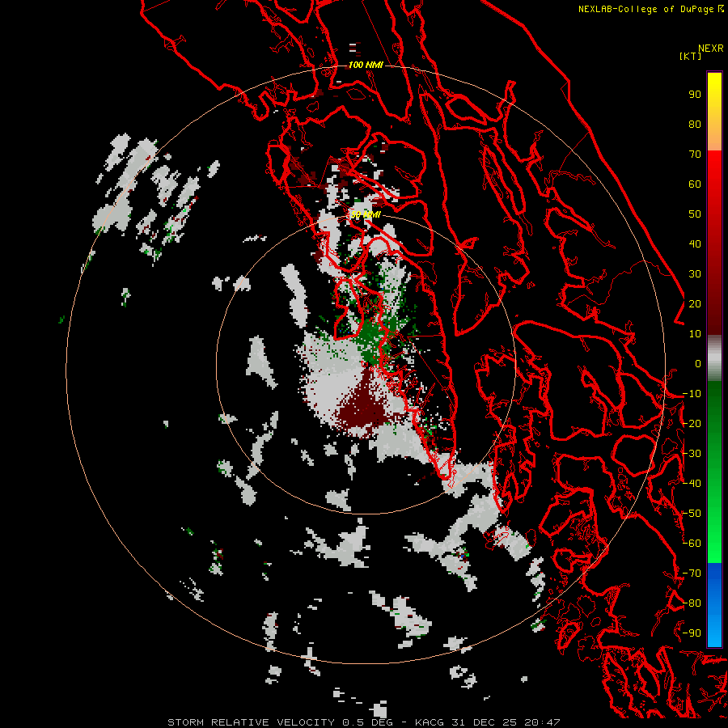Image resolution: width=728 pixels, height=728 pixels.
Task: Click the 90 value on velocity scale
Action: coord(695,95)
